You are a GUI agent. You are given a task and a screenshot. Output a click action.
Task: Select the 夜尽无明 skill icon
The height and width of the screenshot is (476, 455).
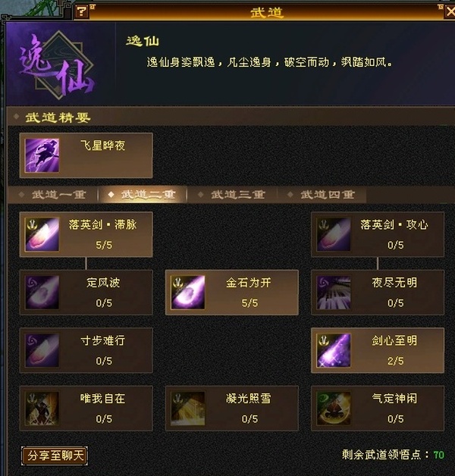coord(334,293)
